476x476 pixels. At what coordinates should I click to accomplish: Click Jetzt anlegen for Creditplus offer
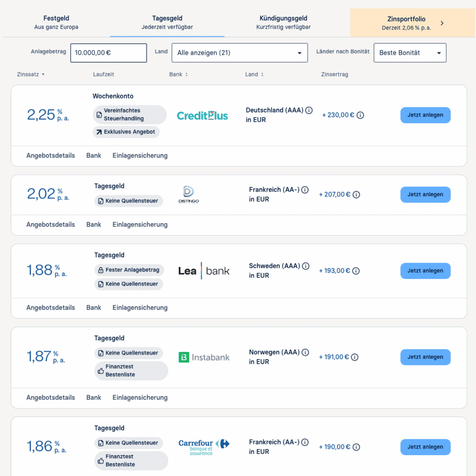tap(425, 115)
